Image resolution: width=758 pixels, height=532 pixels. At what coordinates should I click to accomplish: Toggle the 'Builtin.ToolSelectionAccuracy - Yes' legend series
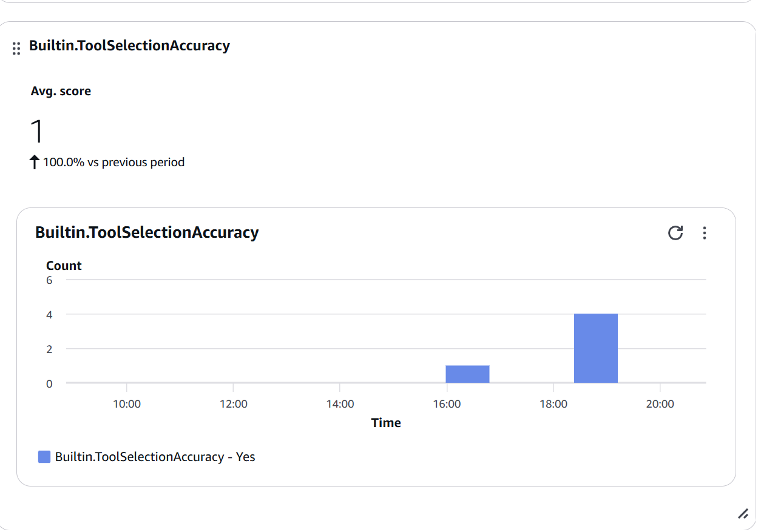pyautogui.click(x=155, y=457)
